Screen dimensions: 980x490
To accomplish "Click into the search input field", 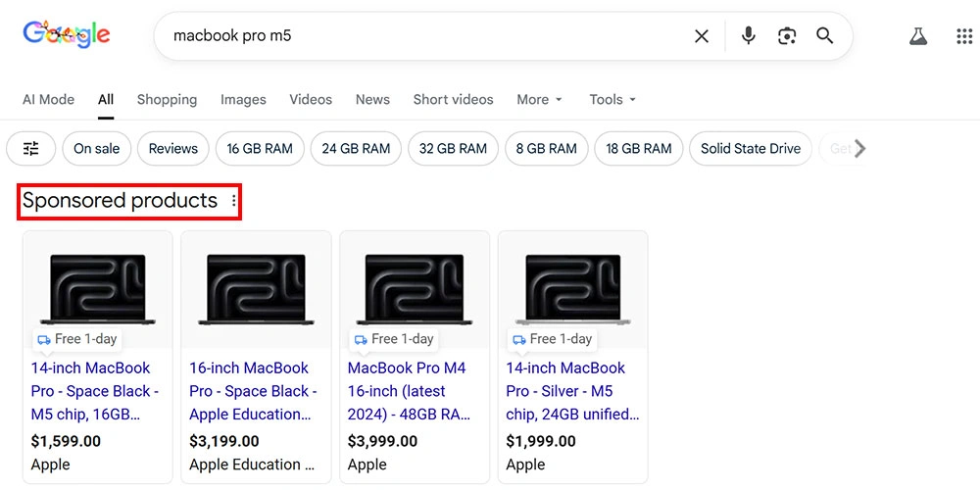I will click(x=421, y=36).
